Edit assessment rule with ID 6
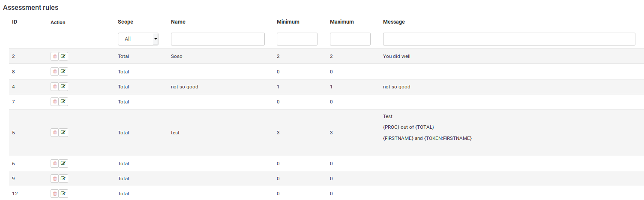 (63, 164)
